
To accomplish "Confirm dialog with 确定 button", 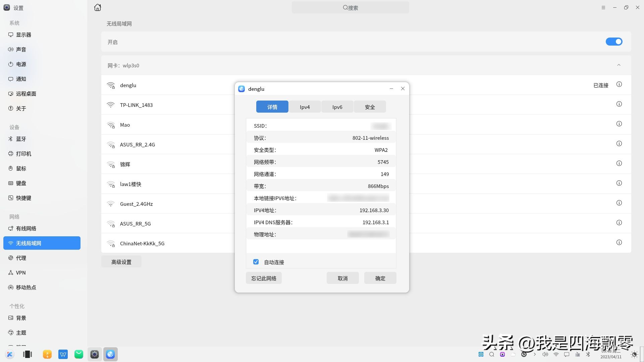I will pyautogui.click(x=380, y=278).
